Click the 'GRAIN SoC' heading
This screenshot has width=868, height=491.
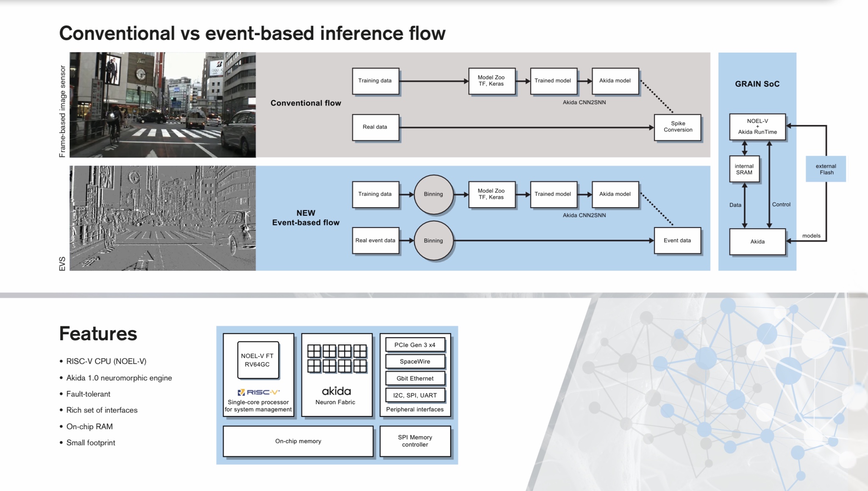click(757, 84)
